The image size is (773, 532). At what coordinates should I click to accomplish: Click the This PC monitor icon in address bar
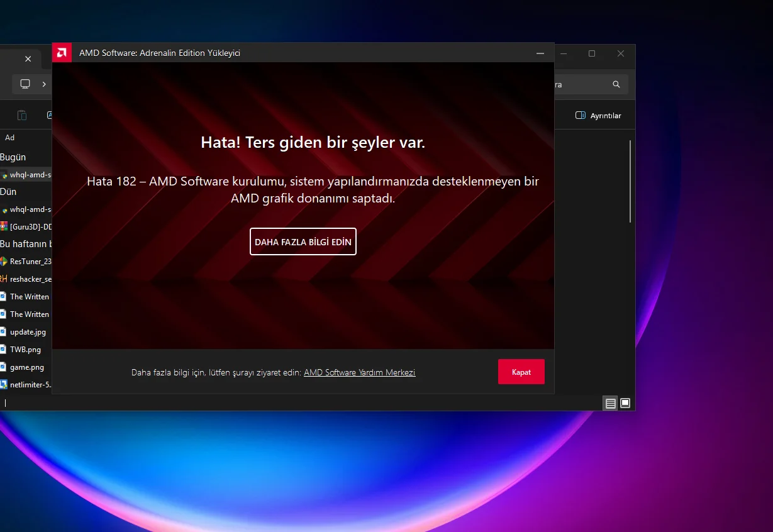click(25, 84)
